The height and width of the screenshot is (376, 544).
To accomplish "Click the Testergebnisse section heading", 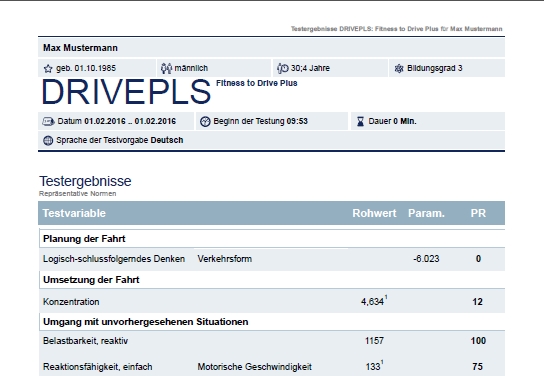I will click(x=85, y=181).
